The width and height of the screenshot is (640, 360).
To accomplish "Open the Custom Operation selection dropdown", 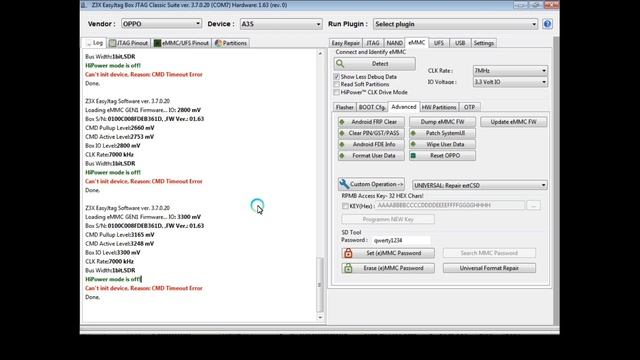I will (480, 185).
